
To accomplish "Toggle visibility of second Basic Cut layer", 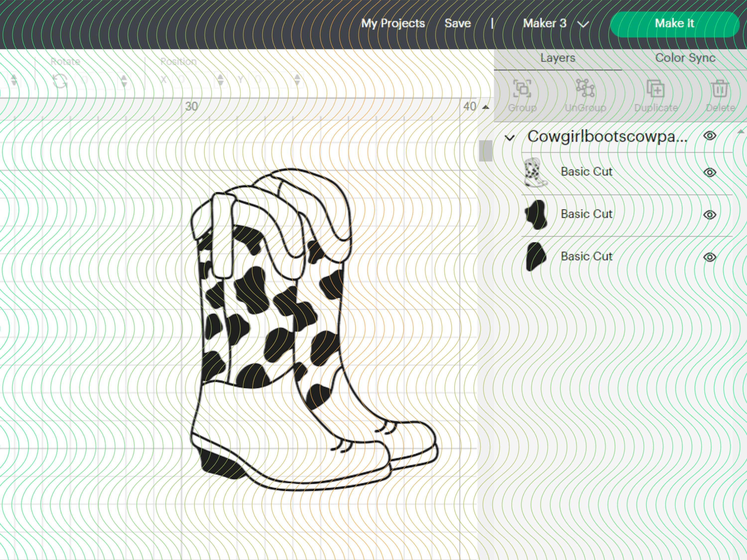I will (x=709, y=215).
